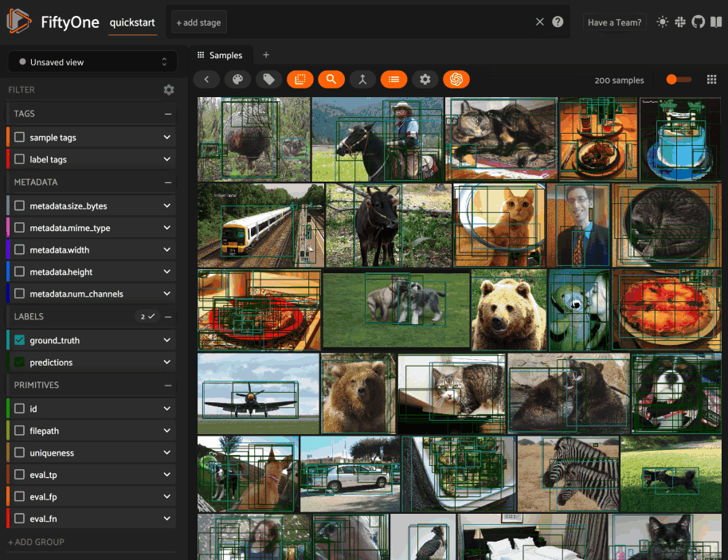This screenshot has height=560, width=728.
Task: Expand the eval_fp filter chevron
Action: (x=167, y=497)
